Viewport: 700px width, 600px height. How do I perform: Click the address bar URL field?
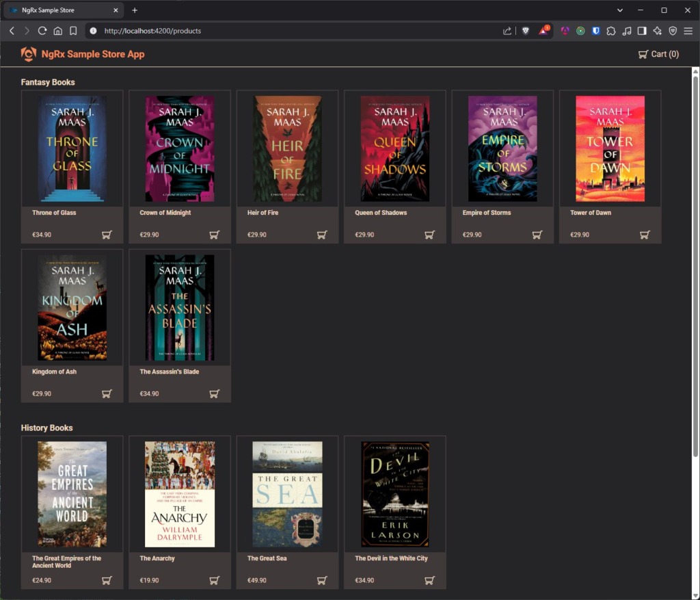click(295, 31)
